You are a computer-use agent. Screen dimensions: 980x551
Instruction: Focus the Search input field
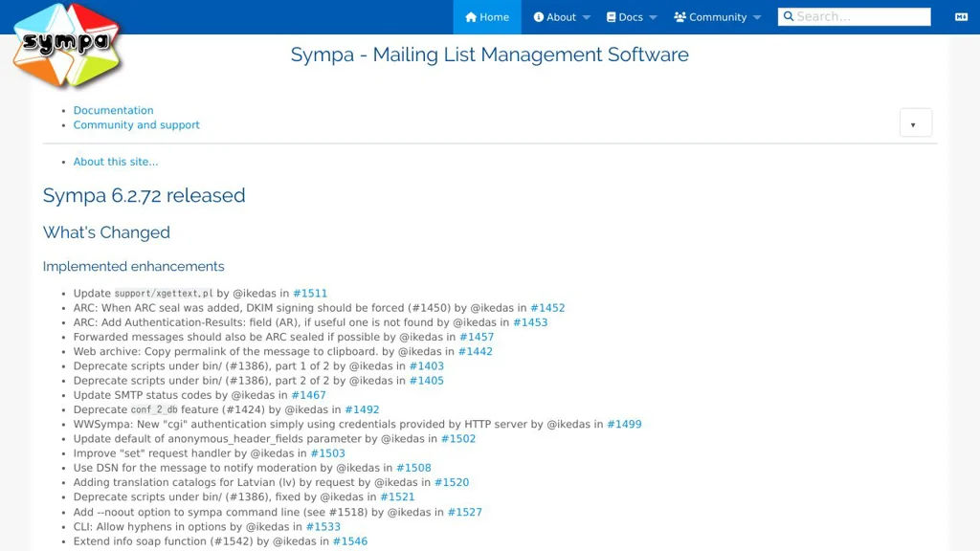[854, 17]
